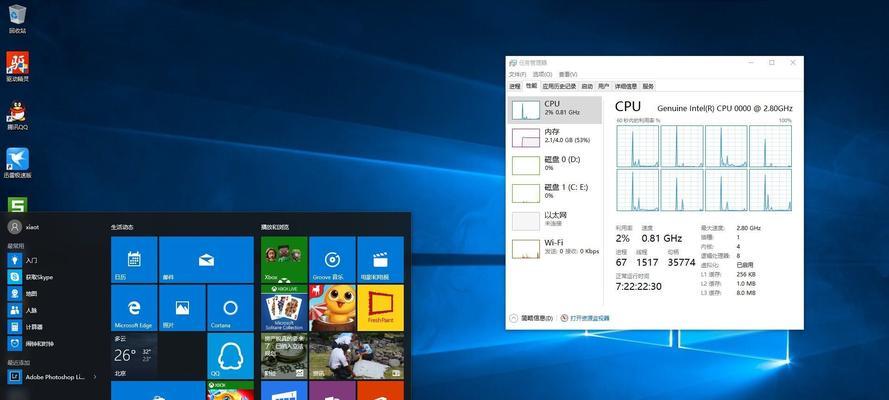Click the xiaot user account avatar

[14, 227]
